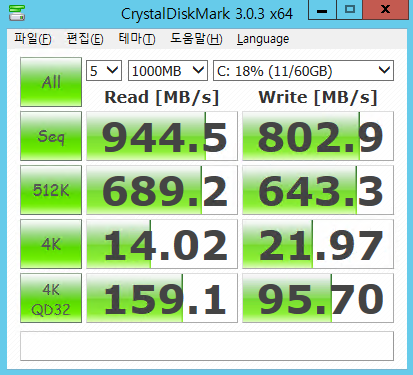
Task: Select the Seq read result 944.5
Action: click(162, 136)
